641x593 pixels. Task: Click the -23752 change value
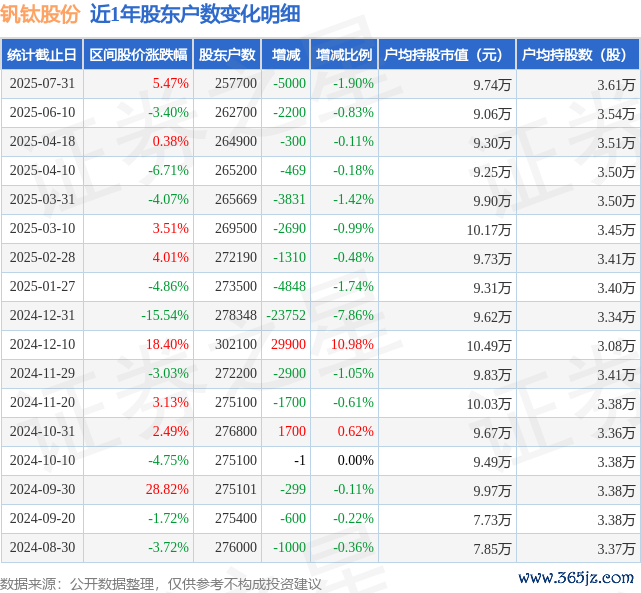click(x=286, y=316)
